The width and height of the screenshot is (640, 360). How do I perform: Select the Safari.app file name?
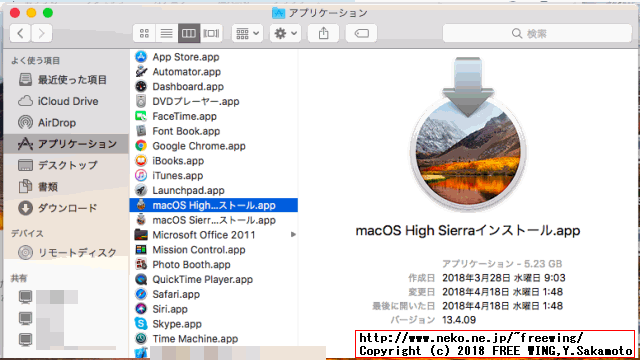point(176,294)
